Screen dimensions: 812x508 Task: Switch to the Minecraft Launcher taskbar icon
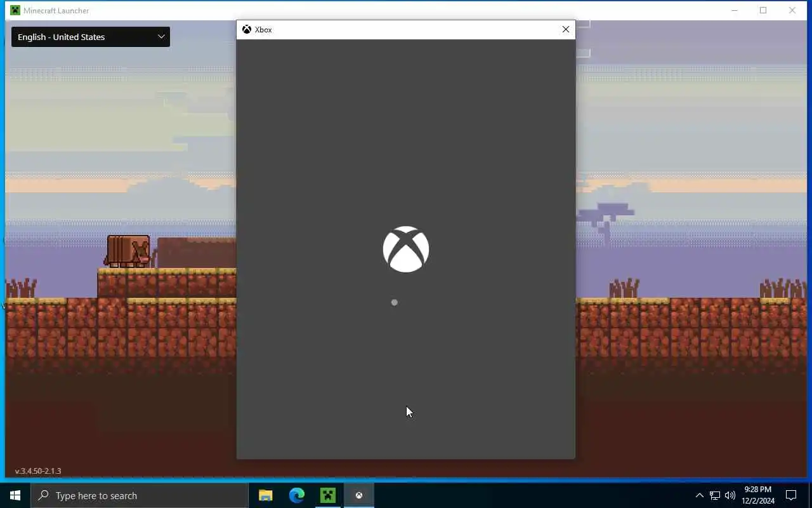(328, 495)
